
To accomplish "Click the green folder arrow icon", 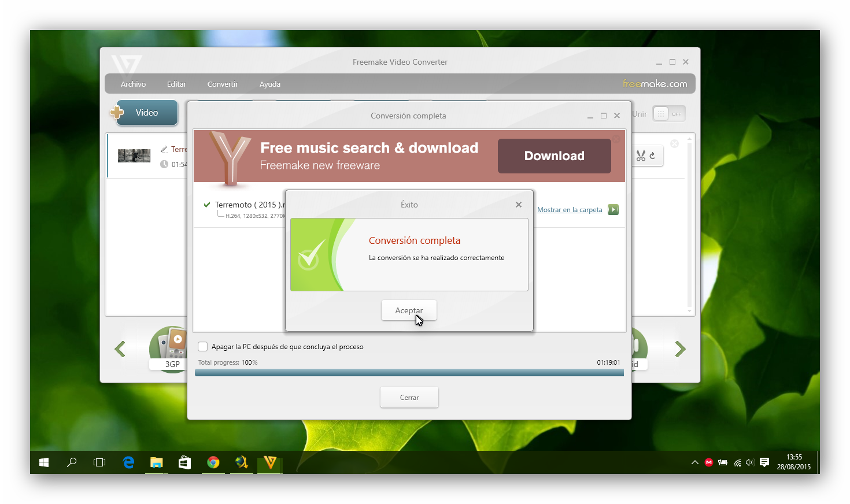I will point(614,210).
